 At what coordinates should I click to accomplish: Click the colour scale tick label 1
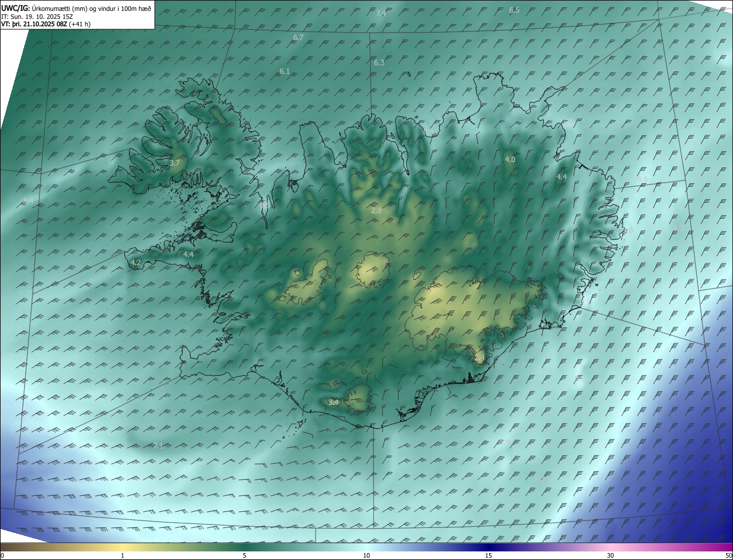(123, 555)
